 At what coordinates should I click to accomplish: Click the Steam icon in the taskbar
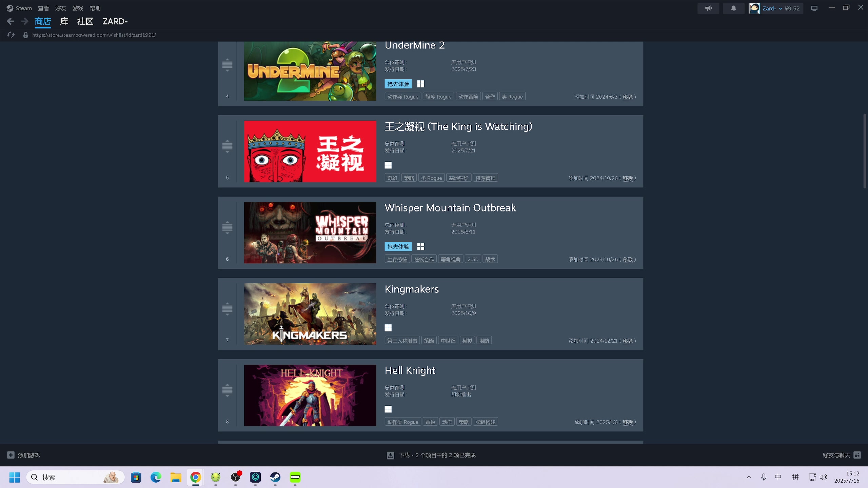[x=275, y=477]
